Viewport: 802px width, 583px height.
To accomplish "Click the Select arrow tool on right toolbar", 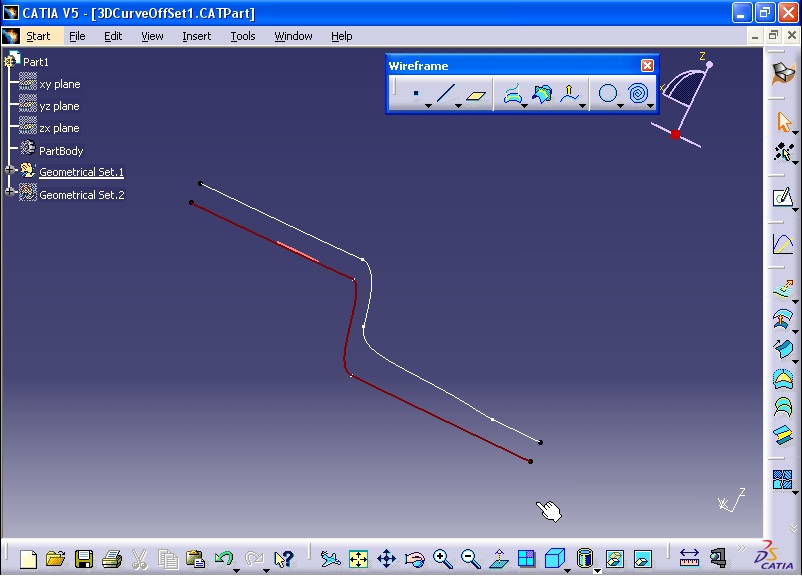I will tap(784, 122).
